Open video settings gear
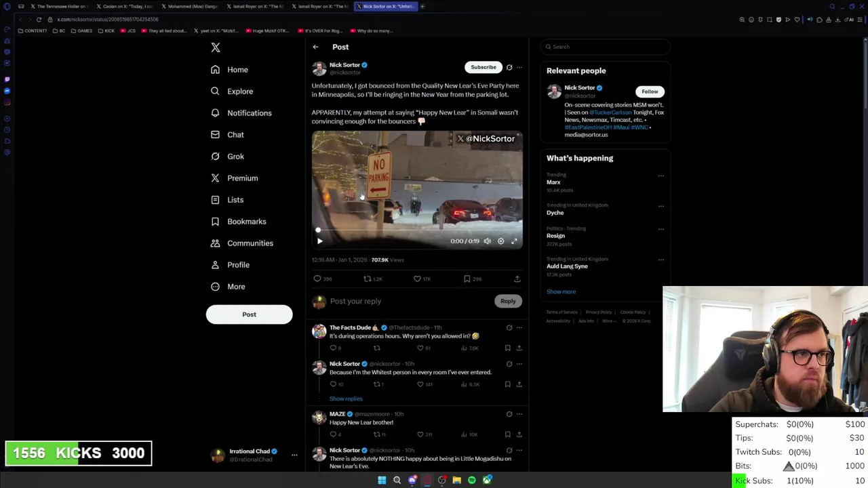This screenshot has height=488, width=868. point(500,241)
